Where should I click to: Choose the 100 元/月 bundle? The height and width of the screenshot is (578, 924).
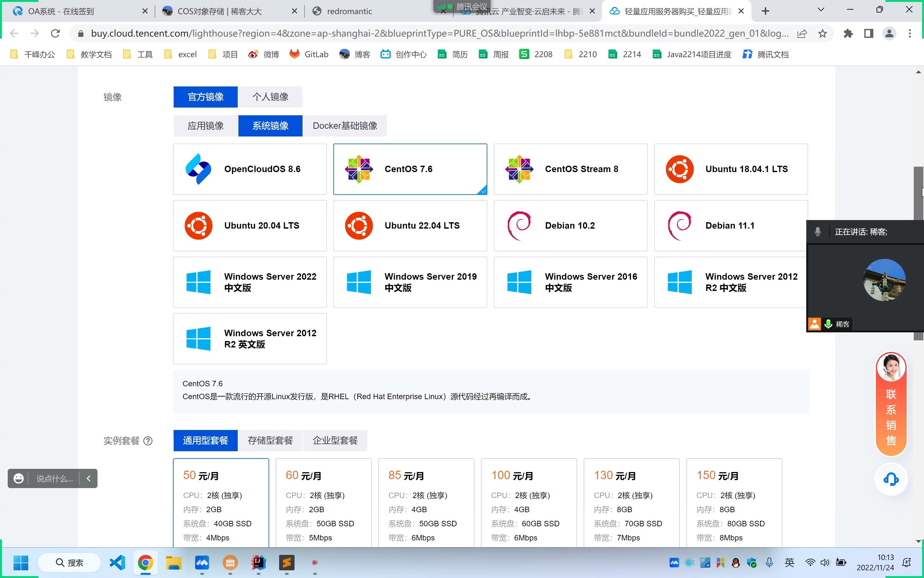[x=529, y=503]
